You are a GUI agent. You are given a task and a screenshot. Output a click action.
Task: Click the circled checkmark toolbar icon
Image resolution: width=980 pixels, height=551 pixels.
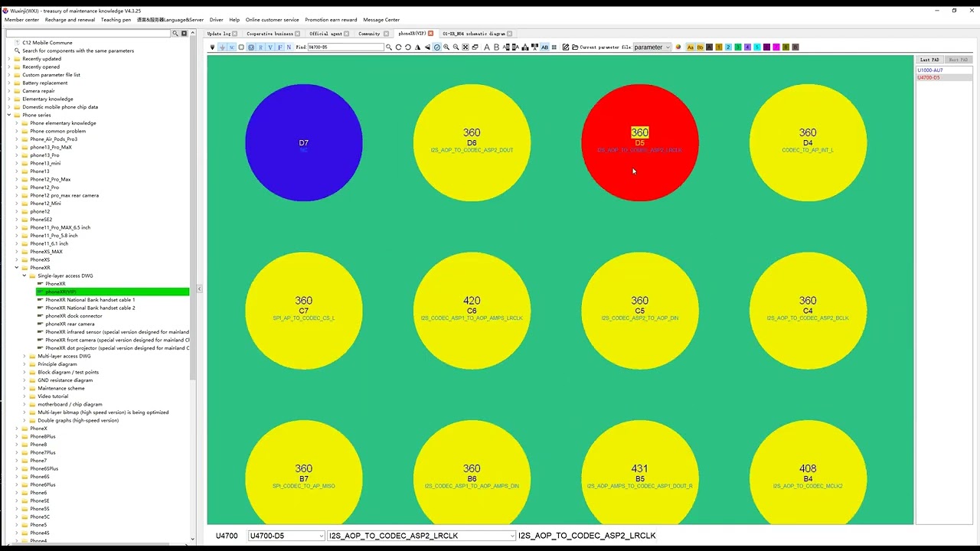[437, 47]
